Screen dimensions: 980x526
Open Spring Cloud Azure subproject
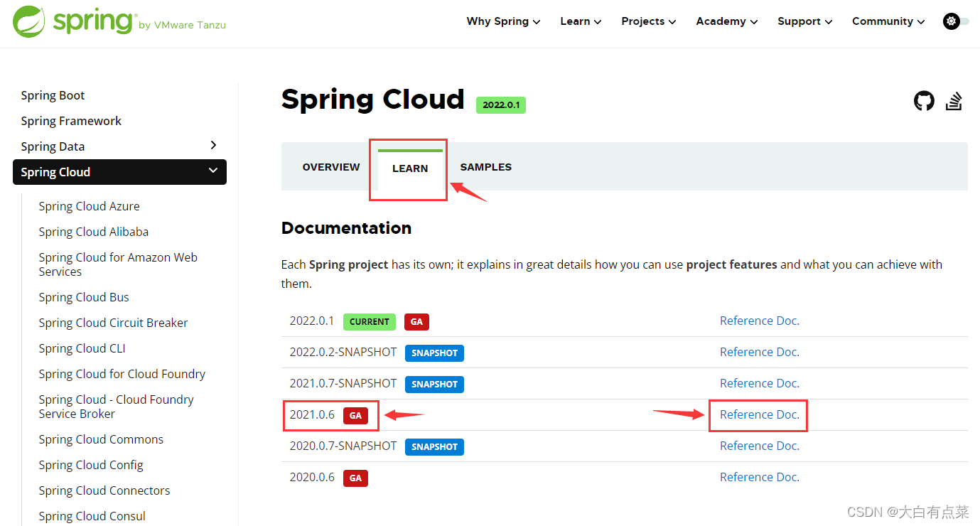(x=89, y=206)
